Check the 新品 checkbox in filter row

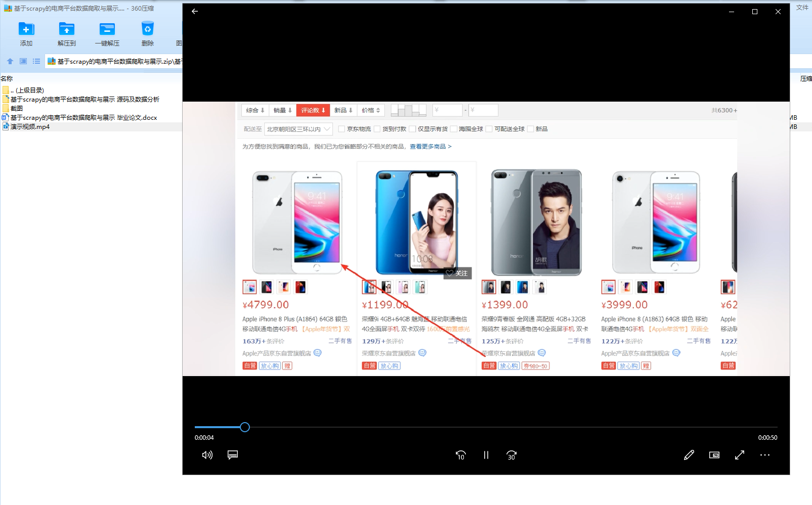[530, 129]
